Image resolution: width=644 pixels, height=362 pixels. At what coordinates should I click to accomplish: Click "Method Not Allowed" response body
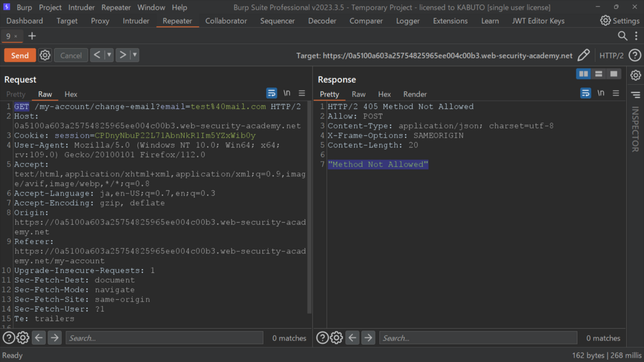[378, 164]
